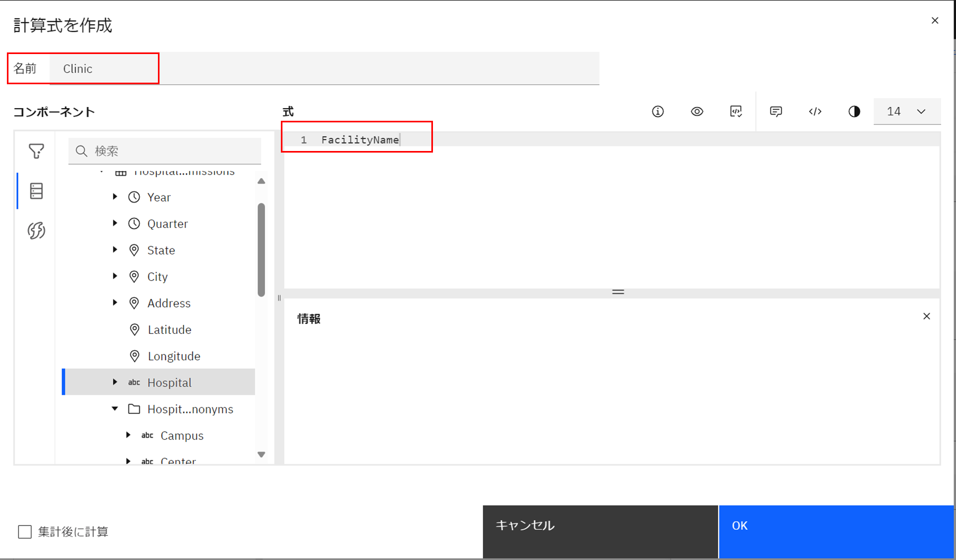
Task: Click the abc icon beside Hospital
Action: click(134, 382)
